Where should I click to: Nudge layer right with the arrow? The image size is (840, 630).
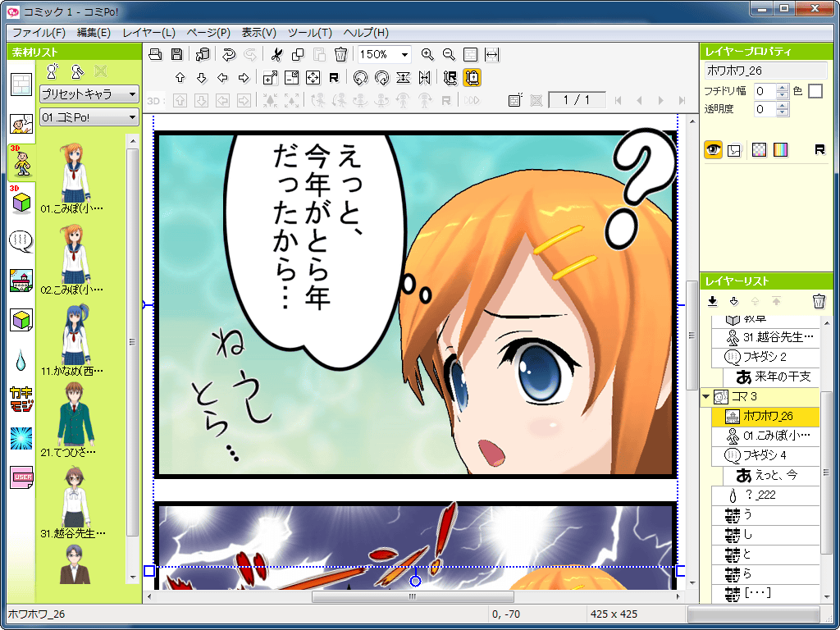(x=244, y=78)
